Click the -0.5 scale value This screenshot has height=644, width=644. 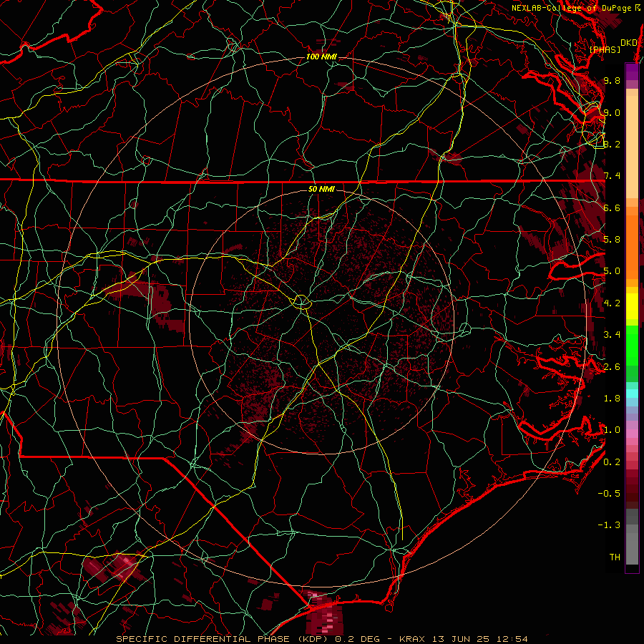point(609,494)
